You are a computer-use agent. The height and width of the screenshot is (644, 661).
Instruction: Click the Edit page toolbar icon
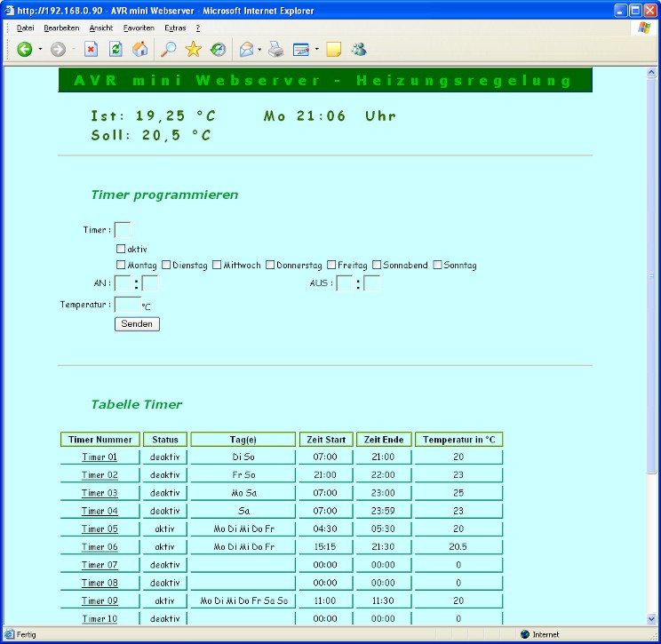tap(301, 50)
